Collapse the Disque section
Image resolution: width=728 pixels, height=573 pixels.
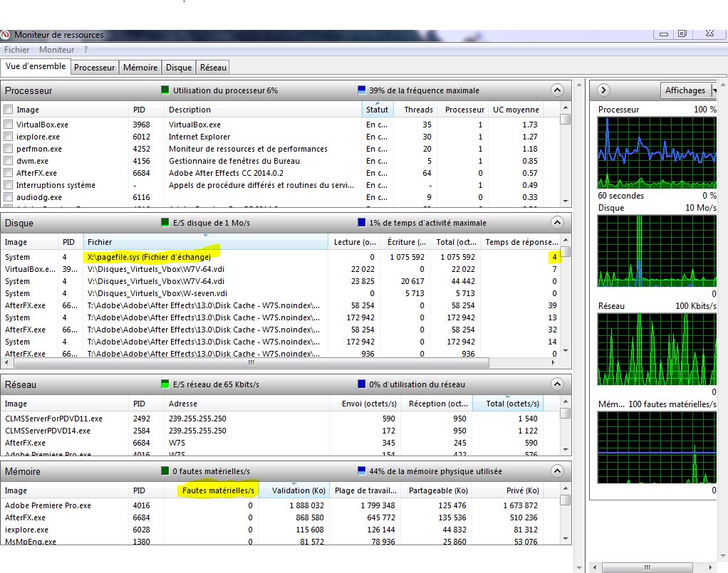557,223
